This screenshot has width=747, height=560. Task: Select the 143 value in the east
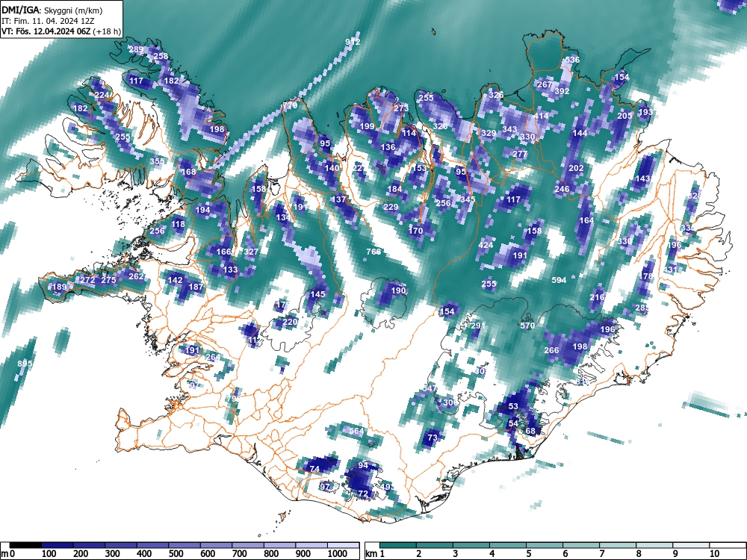tap(642, 178)
